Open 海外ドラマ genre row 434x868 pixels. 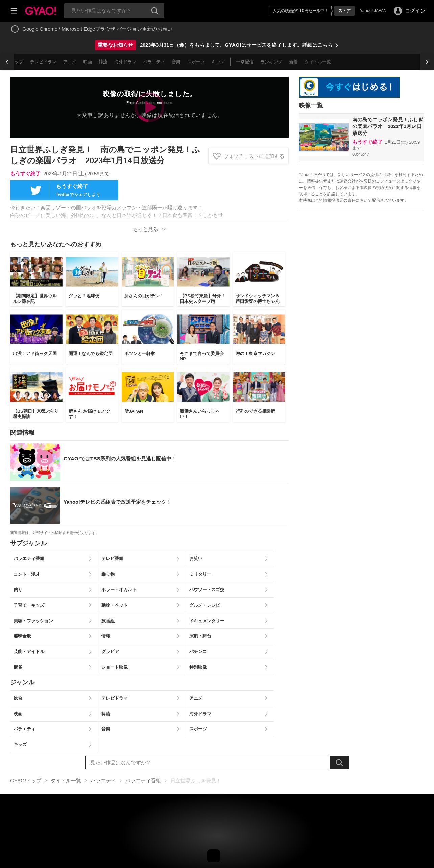[230, 714]
